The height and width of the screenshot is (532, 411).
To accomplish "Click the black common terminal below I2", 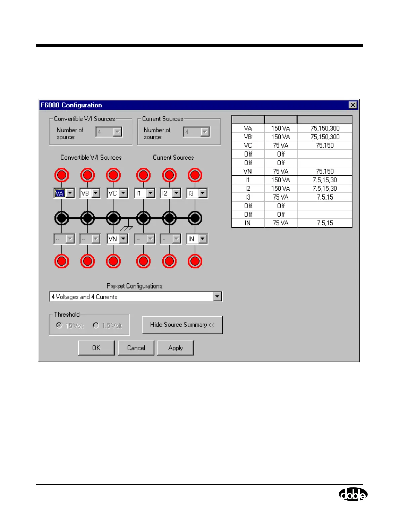I will 169,218.
